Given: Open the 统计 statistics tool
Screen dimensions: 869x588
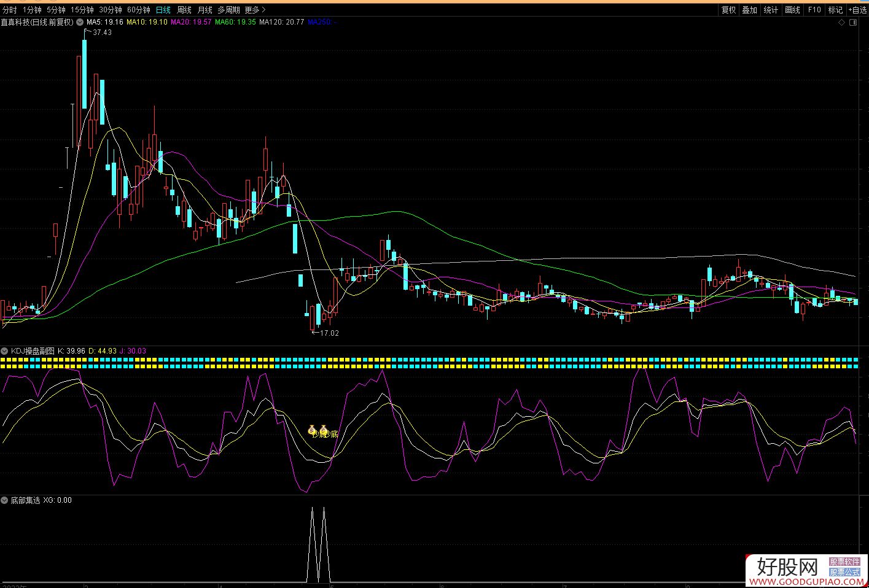Looking at the screenshot, I should click(771, 10).
